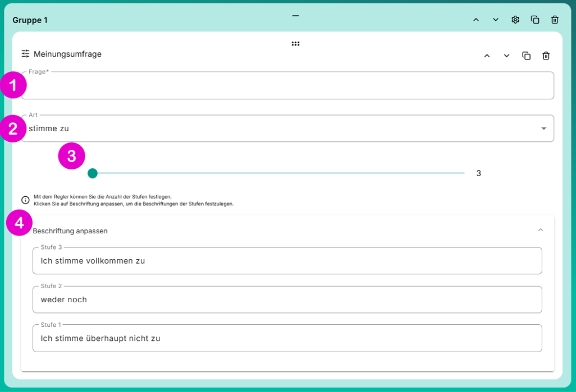Click the Gruppe 1 title
Image resolution: width=576 pixels, height=392 pixels.
(30, 20)
